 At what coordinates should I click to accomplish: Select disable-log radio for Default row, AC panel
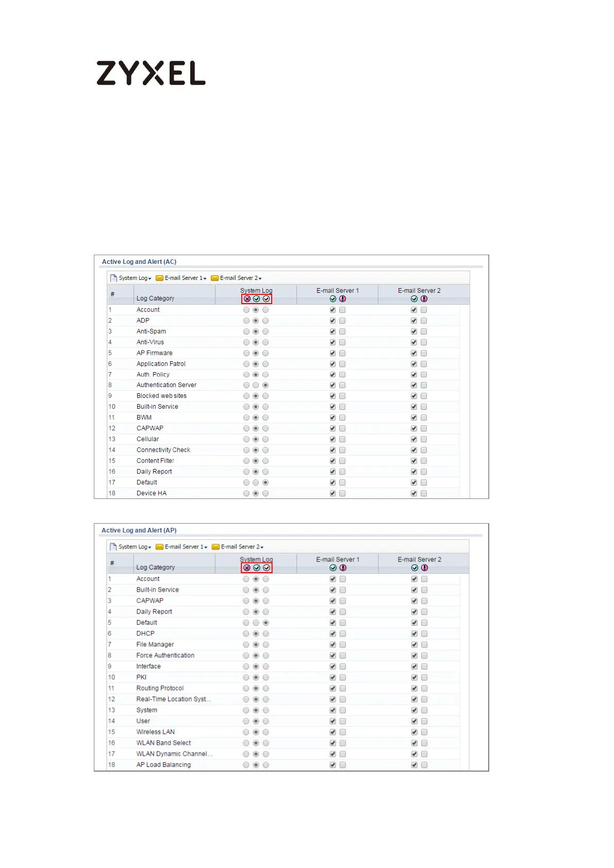click(246, 483)
